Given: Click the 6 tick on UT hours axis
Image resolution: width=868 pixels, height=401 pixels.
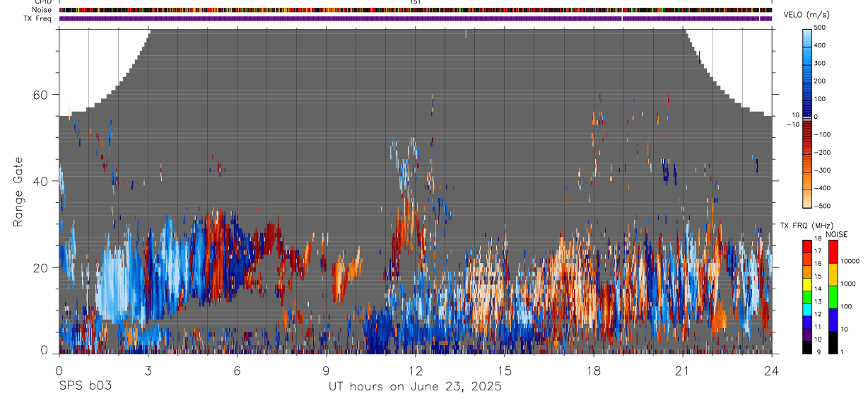Looking at the screenshot, I should (x=237, y=371).
